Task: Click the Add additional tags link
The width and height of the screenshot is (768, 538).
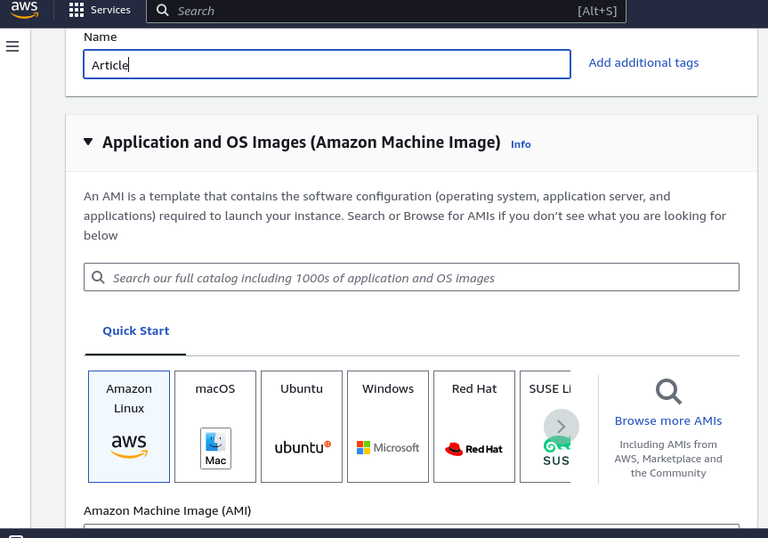Action: tap(643, 63)
